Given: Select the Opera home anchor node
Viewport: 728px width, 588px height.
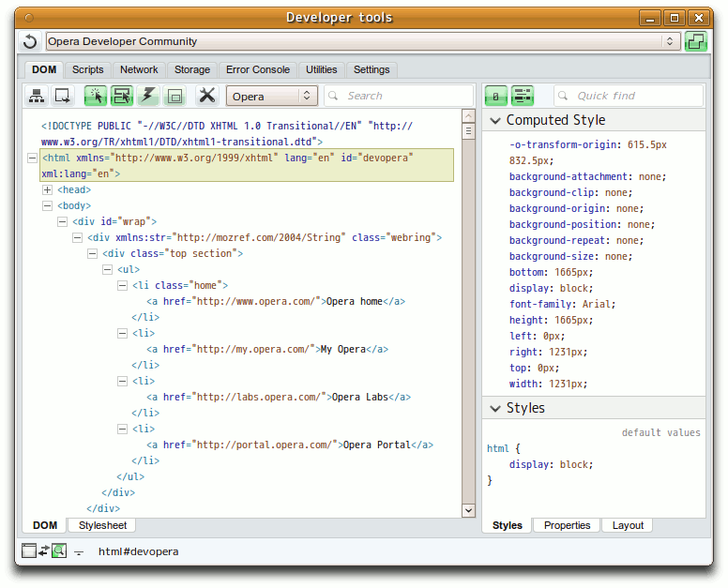Looking at the screenshot, I should tap(276, 302).
